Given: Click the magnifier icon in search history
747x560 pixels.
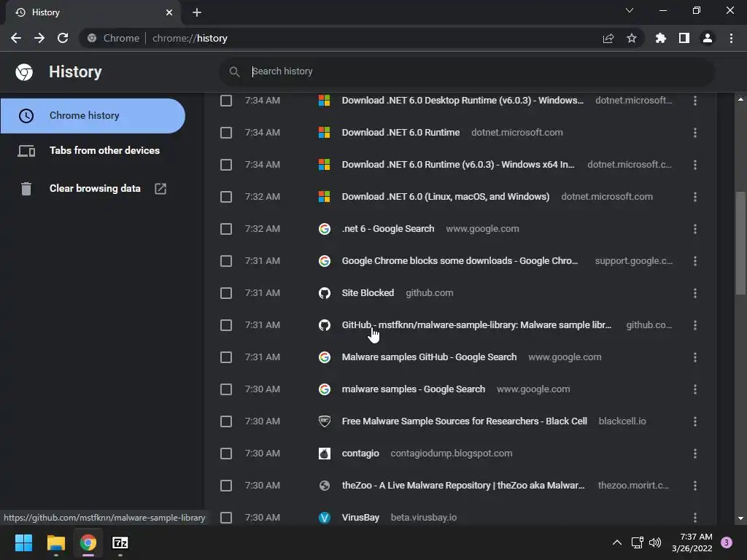Looking at the screenshot, I should (x=234, y=71).
